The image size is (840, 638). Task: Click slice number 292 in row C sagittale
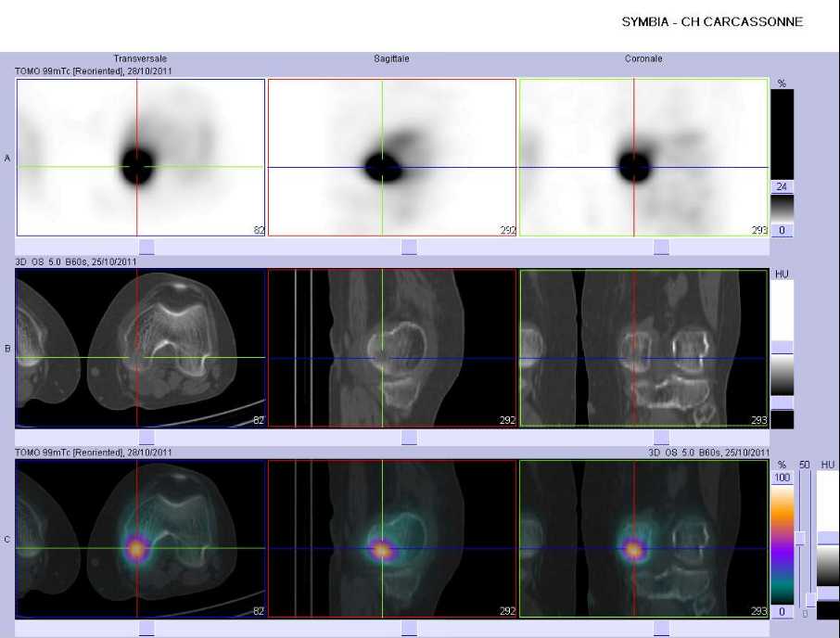tap(507, 611)
